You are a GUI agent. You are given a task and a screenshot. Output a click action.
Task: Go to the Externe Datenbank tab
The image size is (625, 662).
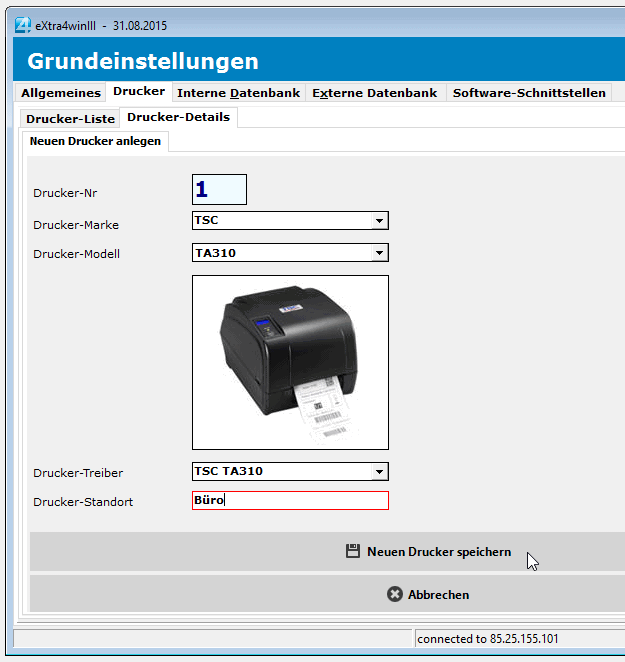374,93
